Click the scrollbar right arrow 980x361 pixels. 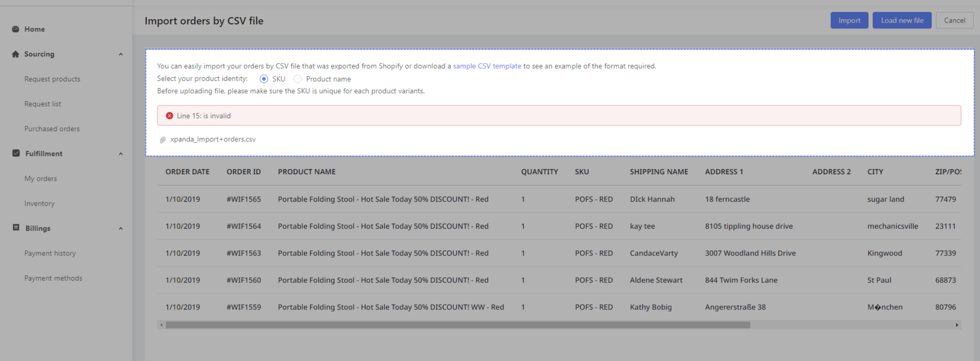click(957, 325)
